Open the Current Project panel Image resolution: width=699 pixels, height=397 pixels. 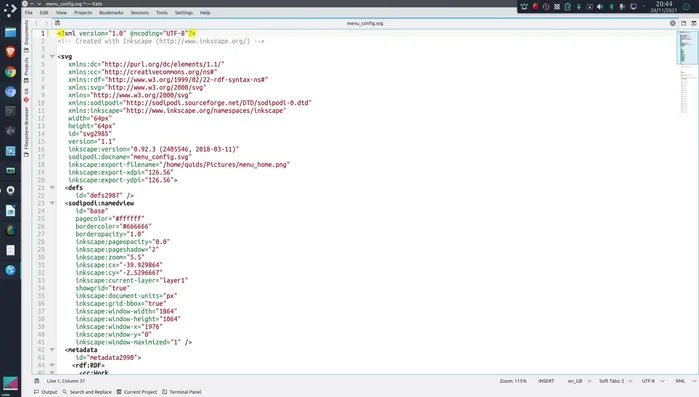click(x=137, y=392)
